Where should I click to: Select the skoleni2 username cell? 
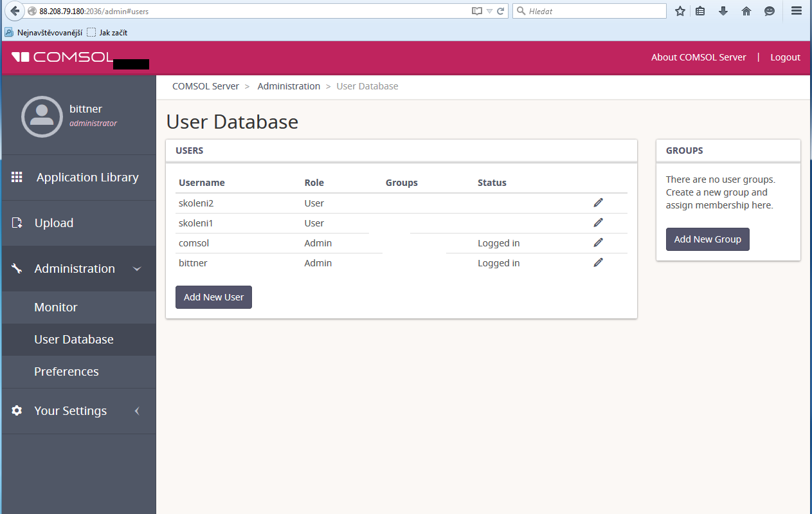(196, 203)
